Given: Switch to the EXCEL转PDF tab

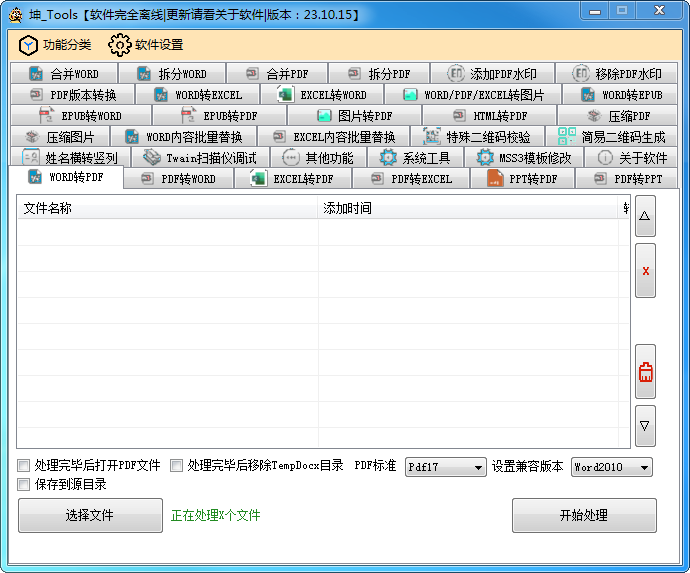Looking at the screenshot, I should pos(293,179).
